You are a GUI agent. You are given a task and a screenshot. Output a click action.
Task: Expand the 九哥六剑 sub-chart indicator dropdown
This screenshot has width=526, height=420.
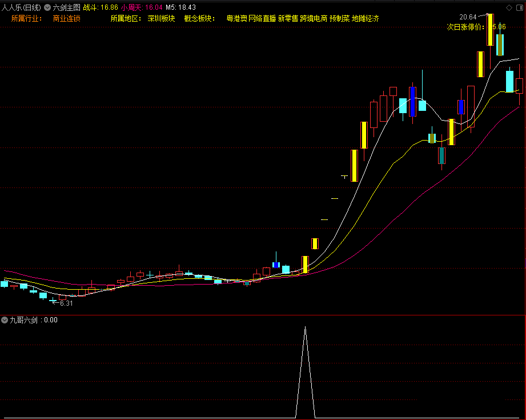pos(5,320)
